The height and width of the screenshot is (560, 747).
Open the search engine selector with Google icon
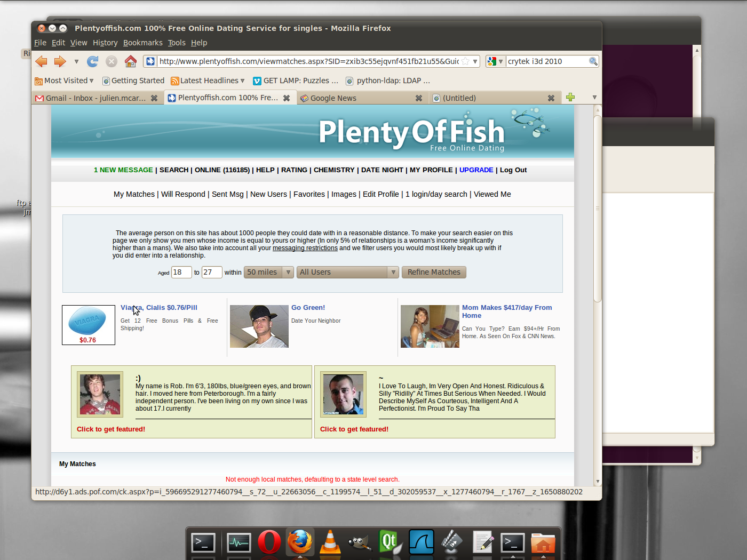[495, 61]
